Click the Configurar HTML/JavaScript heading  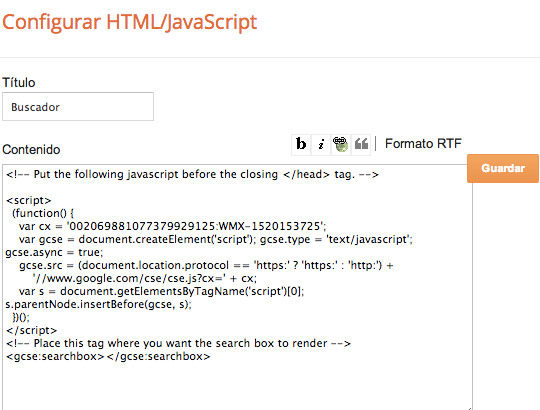[129, 22]
